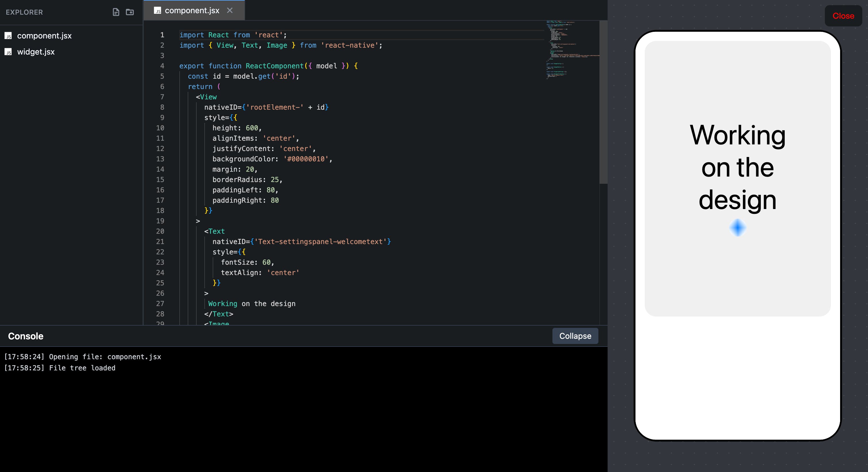
Task: Collapse the Console panel
Action: tap(575, 336)
